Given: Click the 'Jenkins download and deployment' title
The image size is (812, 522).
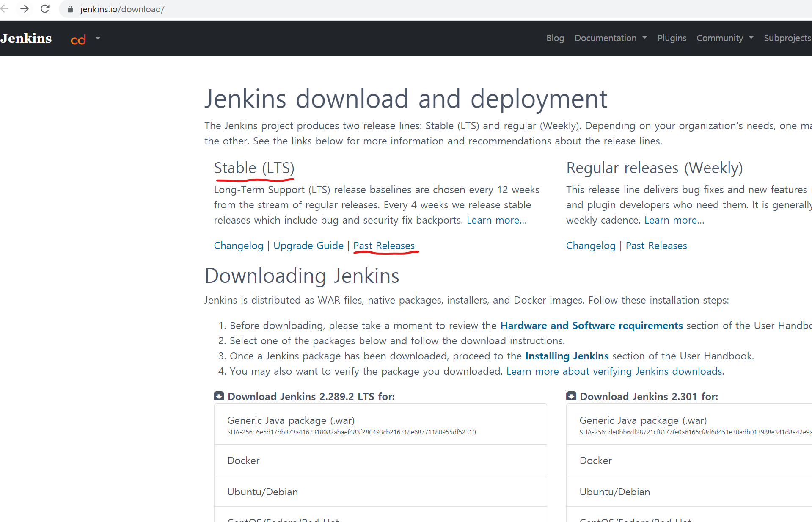Looking at the screenshot, I should [x=406, y=99].
